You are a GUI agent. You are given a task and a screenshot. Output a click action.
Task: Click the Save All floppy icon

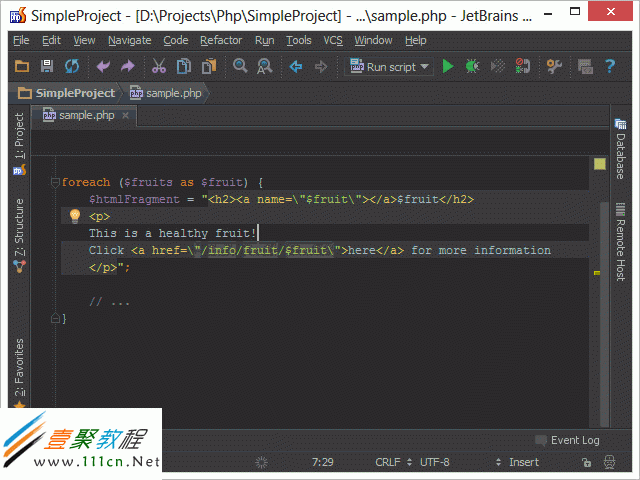47,66
